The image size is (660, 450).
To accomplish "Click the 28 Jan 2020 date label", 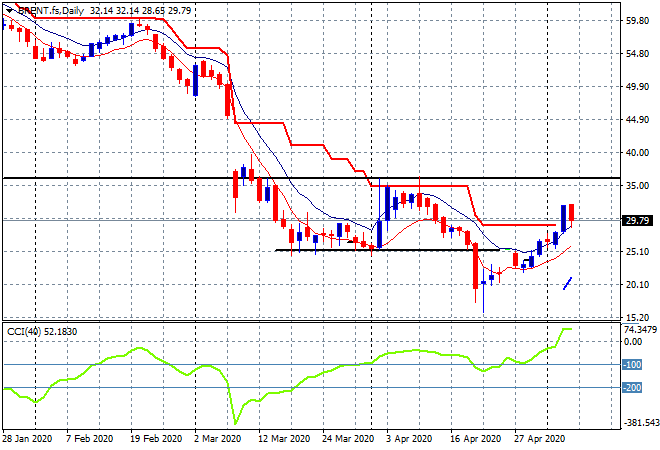I will tap(27, 439).
